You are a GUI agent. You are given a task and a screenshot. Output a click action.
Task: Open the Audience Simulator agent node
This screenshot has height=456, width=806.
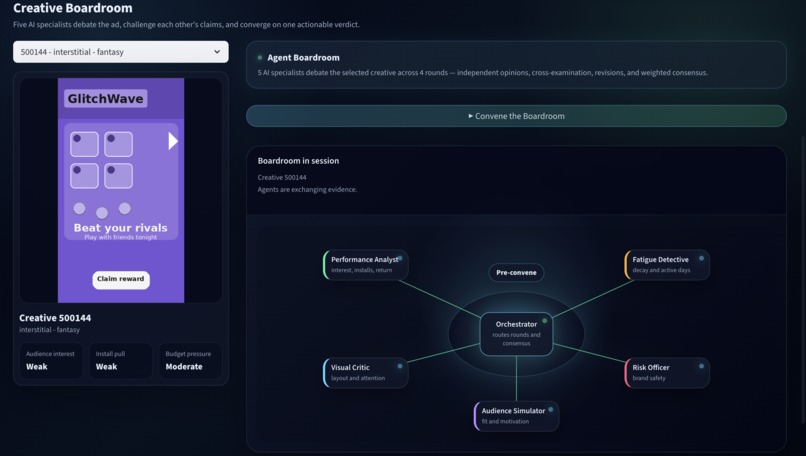[x=516, y=416]
